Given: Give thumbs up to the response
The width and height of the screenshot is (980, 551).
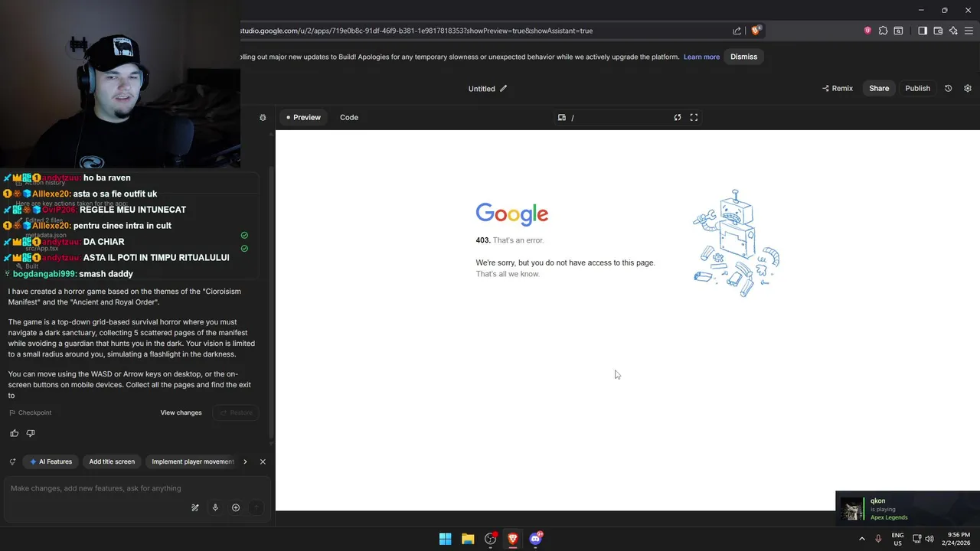Looking at the screenshot, I should [x=14, y=433].
